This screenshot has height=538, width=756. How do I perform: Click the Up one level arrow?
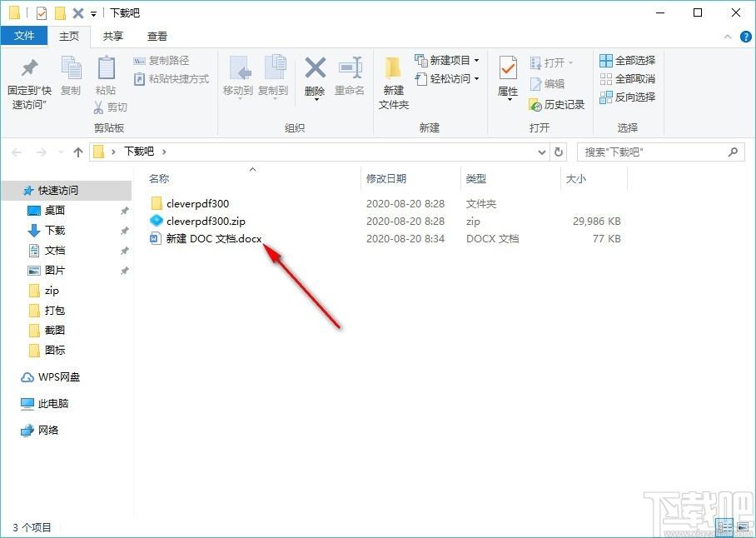point(78,152)
